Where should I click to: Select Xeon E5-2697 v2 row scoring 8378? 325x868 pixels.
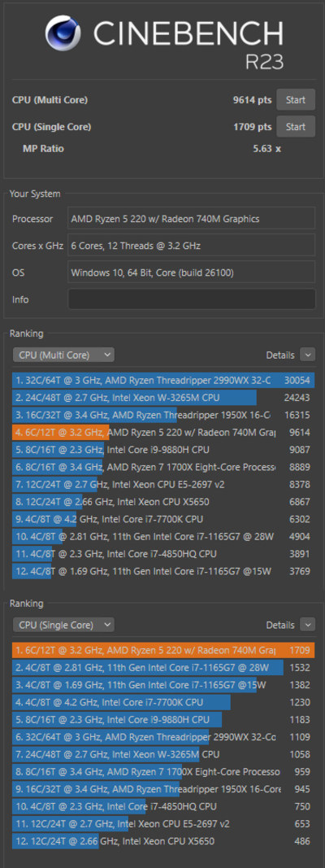tap(163, 484)
